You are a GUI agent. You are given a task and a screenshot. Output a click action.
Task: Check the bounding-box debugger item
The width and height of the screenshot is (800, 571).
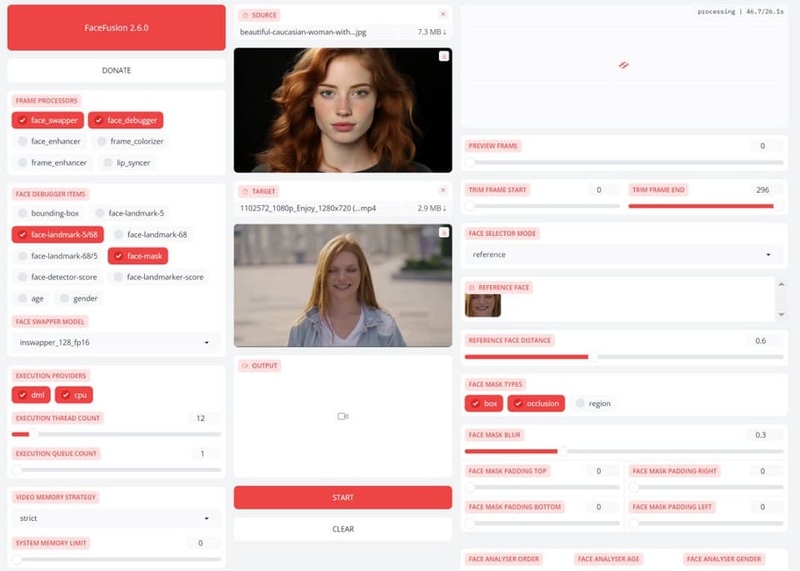pyautogui.click(x=48, y=213)
